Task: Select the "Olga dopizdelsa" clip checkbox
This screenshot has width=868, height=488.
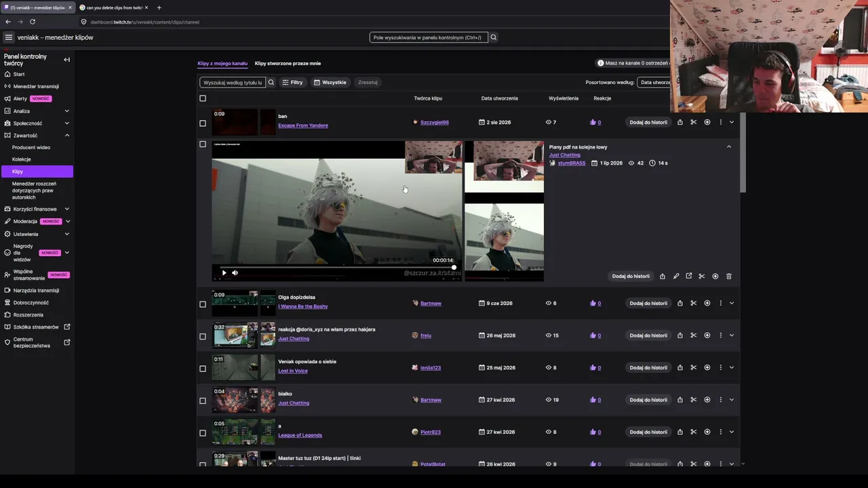Action: pyautogui.click(x=203, y=304)
